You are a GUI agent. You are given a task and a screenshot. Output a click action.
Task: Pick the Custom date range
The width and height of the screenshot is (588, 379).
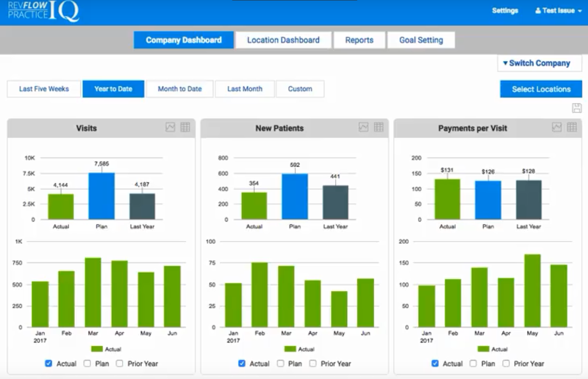pos(300,89)
